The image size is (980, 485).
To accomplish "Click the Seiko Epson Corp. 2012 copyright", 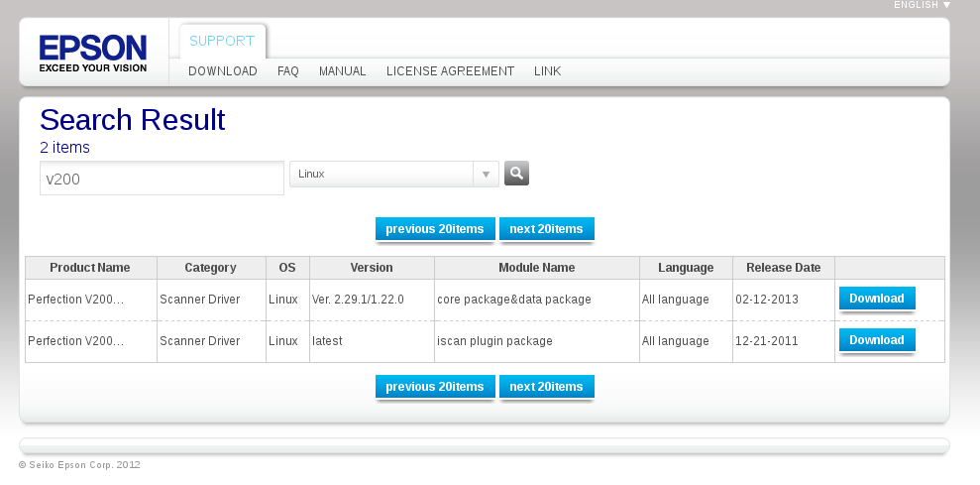I will pos(79,465).
